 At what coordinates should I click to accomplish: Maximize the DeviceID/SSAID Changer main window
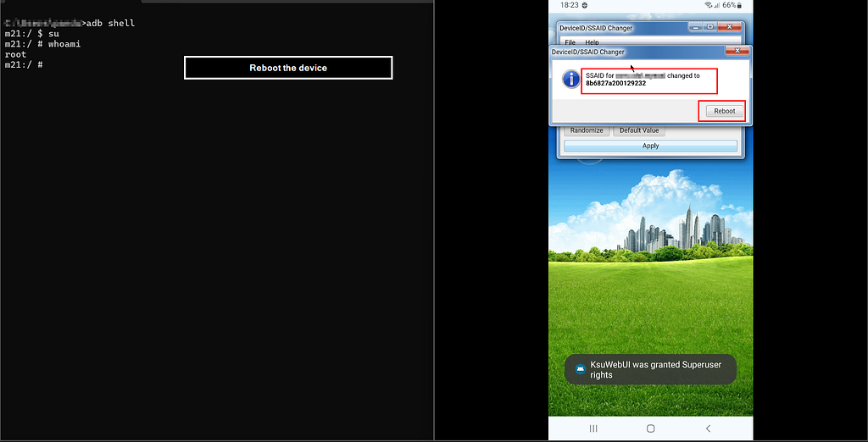709,26
